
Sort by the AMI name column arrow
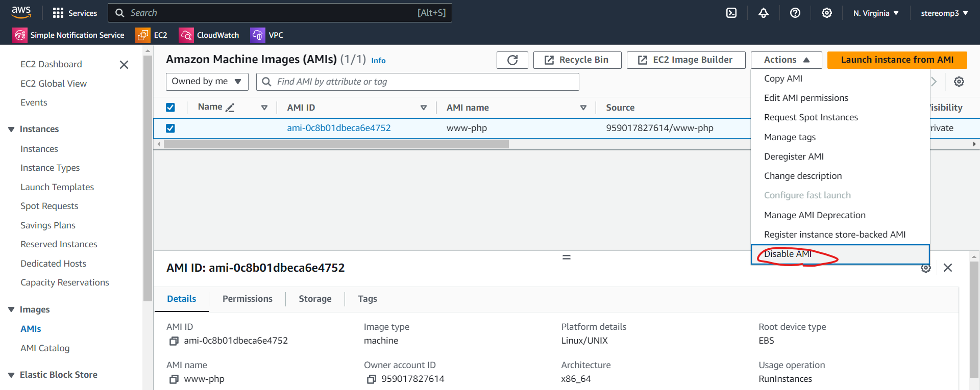pyautogui.click(x=583, y=108)
